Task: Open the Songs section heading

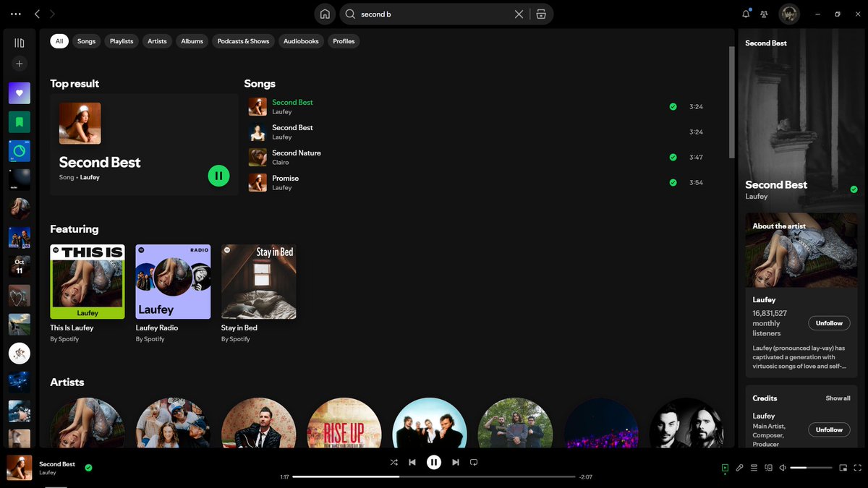Action: click(x=260, y=84)
